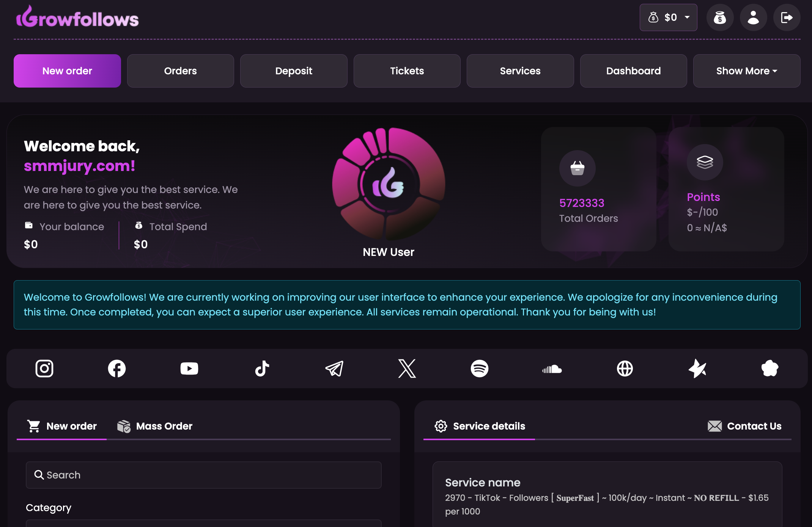The image size is (812, 527).
Task: Click the 'Total Spend' label
Action: coord(178,227)
